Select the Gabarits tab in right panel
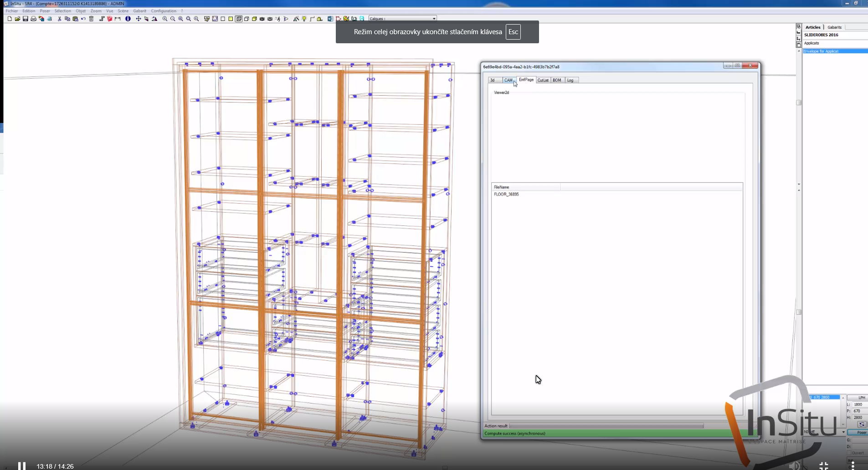The width and height of the screenshot is (868, 470). point(835,27)
